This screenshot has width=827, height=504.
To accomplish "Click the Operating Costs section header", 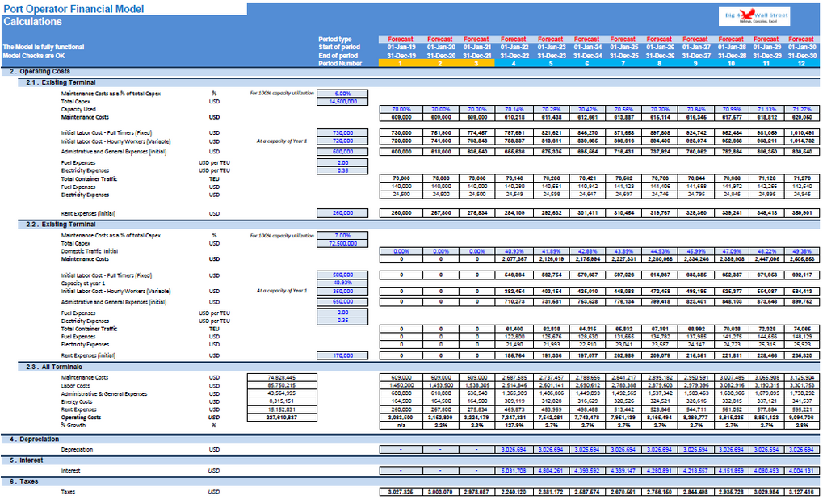I will [x=410, y=72].
